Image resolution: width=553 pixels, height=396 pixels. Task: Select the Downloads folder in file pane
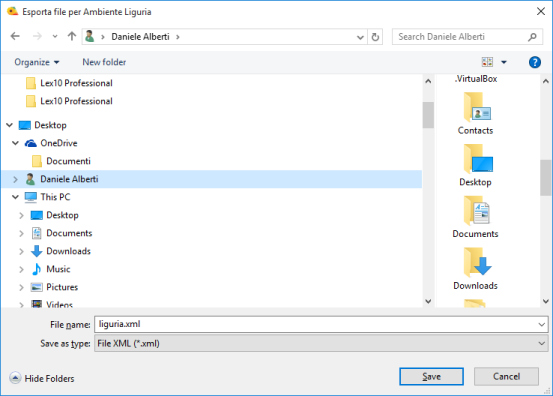(475, 269)
